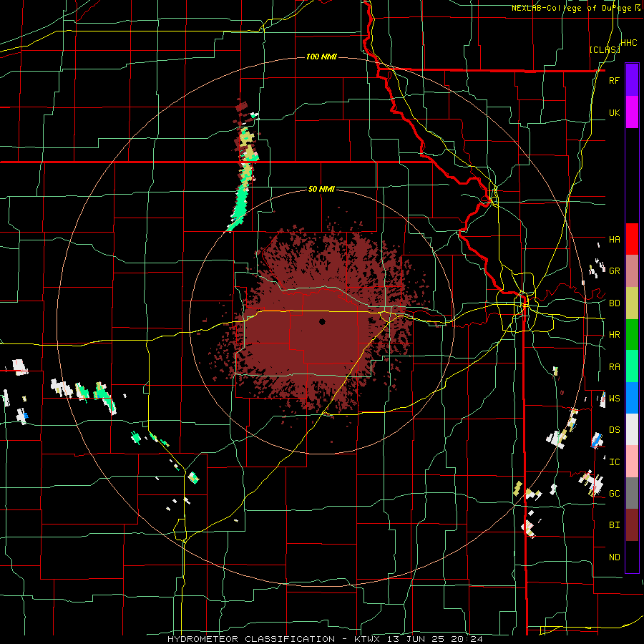
Task: Click the magenta UK color swatch in legend
Action: [632, 112]
